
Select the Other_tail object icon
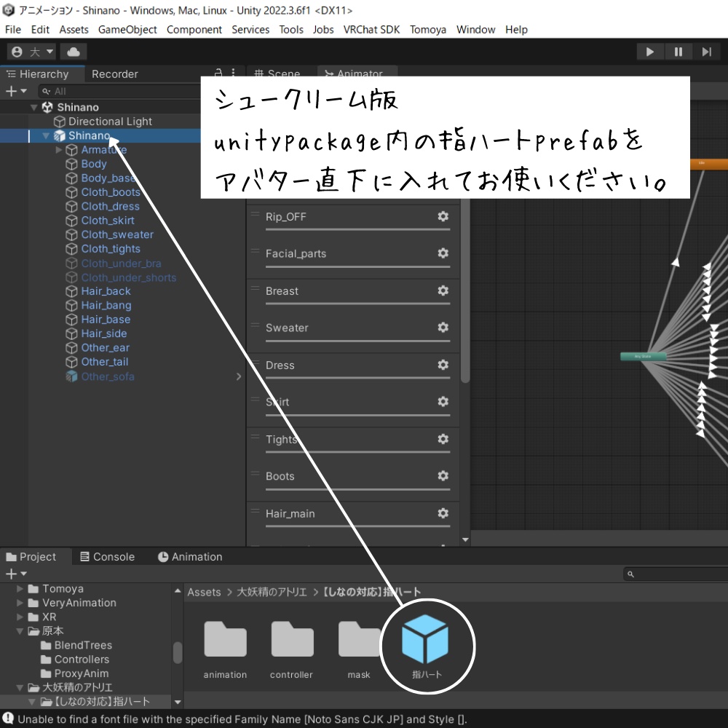pos(71,362)
